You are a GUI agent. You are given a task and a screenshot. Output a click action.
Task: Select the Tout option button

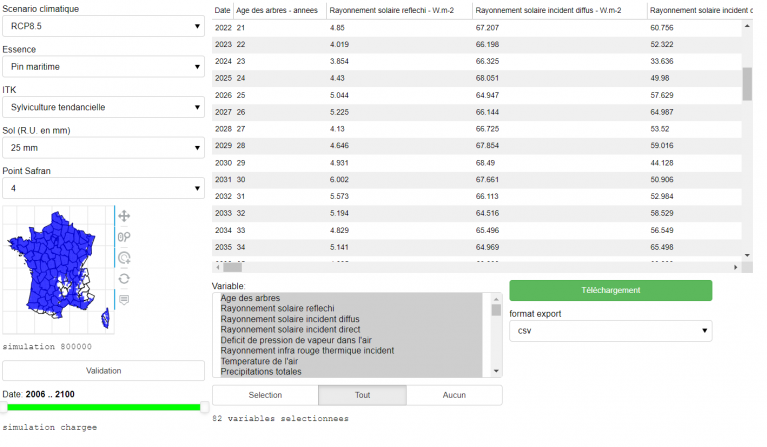[x=362, y=395]
